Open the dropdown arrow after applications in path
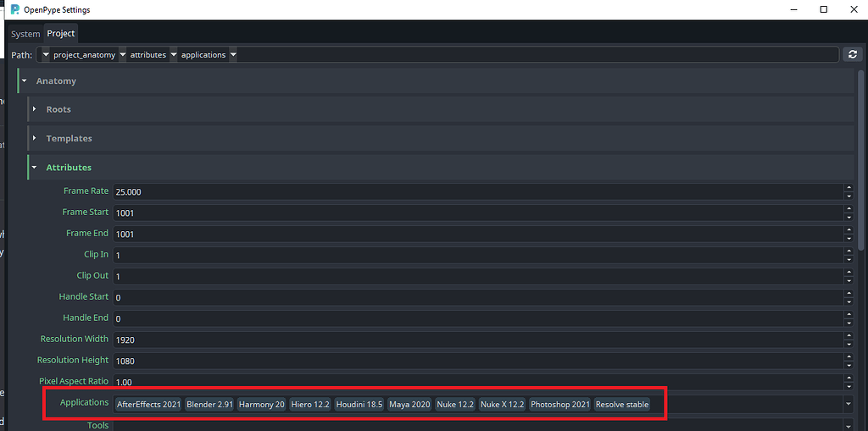The width and height of the screenshot is (868, 431). [x=233, y=55]
